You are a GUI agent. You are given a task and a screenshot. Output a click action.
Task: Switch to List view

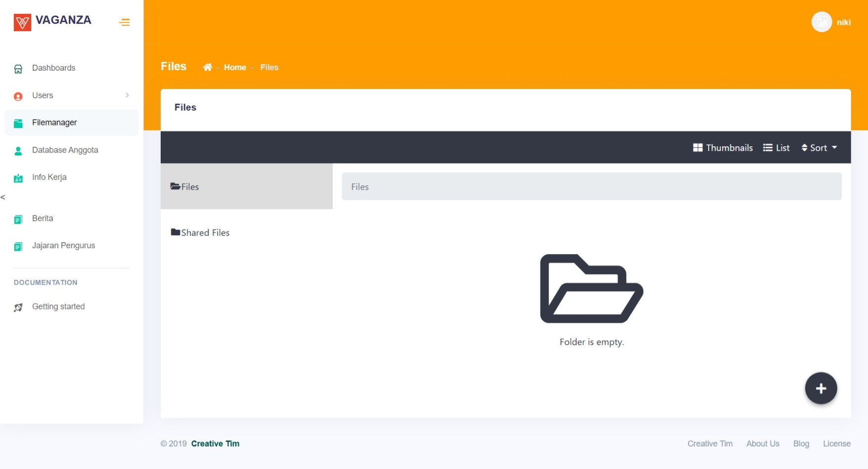(776, 148)
